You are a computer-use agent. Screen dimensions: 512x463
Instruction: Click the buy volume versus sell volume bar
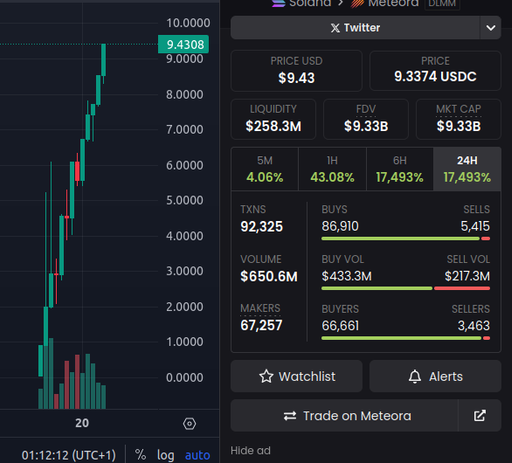[406, 288]
